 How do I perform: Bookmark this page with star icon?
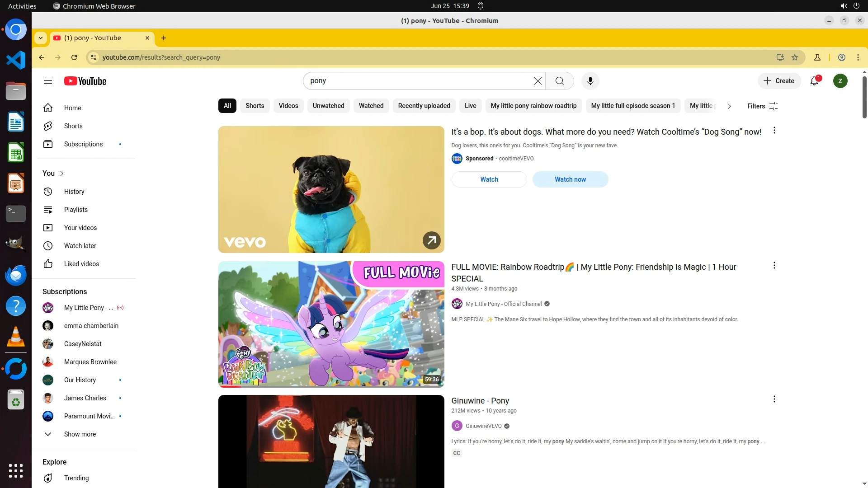click(795, 57)
